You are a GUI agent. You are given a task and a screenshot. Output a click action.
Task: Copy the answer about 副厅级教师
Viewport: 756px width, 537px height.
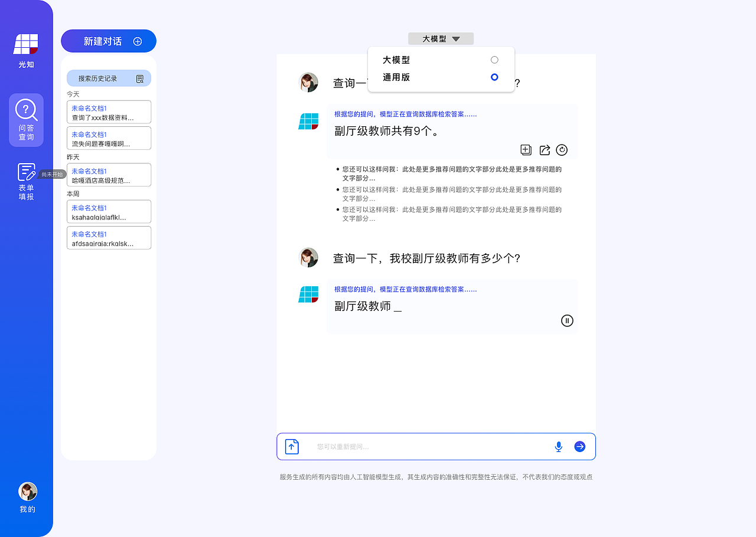tap(526, 150)
